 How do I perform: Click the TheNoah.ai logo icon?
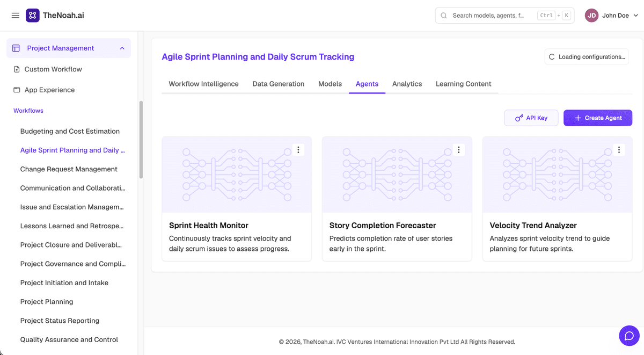[32, 16]
